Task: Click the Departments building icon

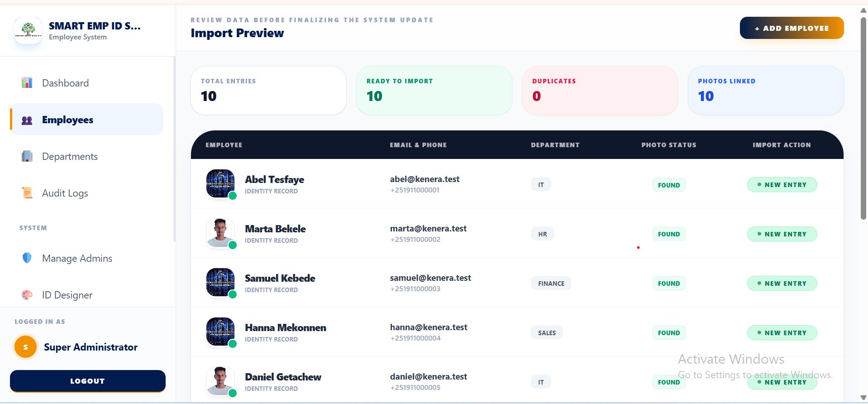Action: [27, 157]
